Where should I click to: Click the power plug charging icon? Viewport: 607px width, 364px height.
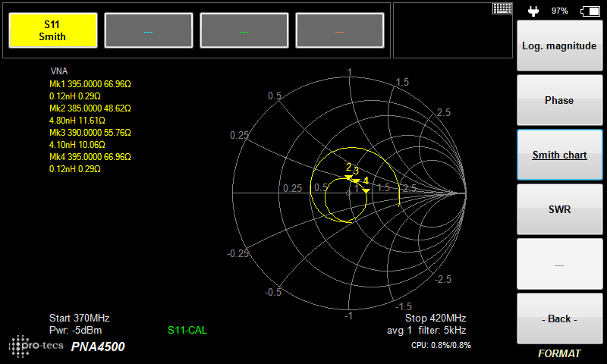tap(533, 11)
